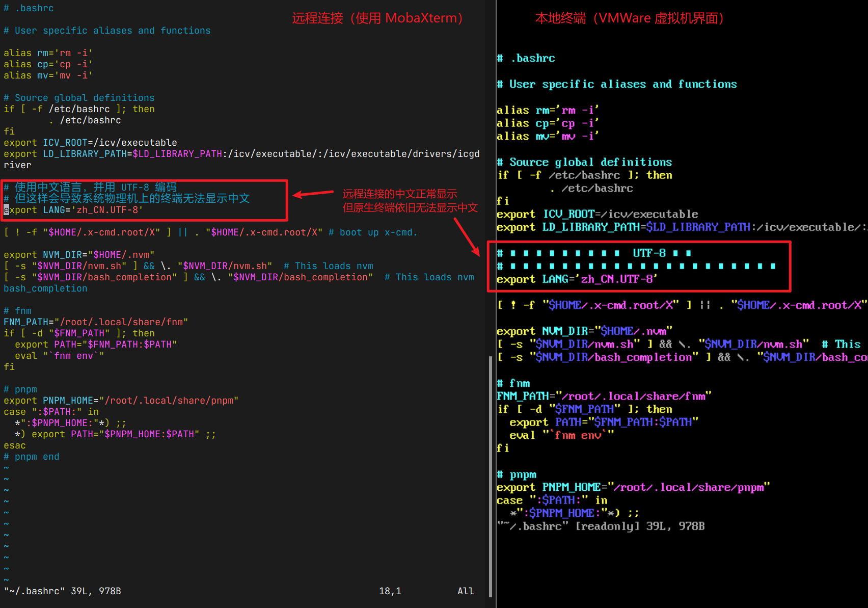Place cursor on "export LANG='zh_CN.UTF-8'" in MobaXterm pane

click(73, 210)
